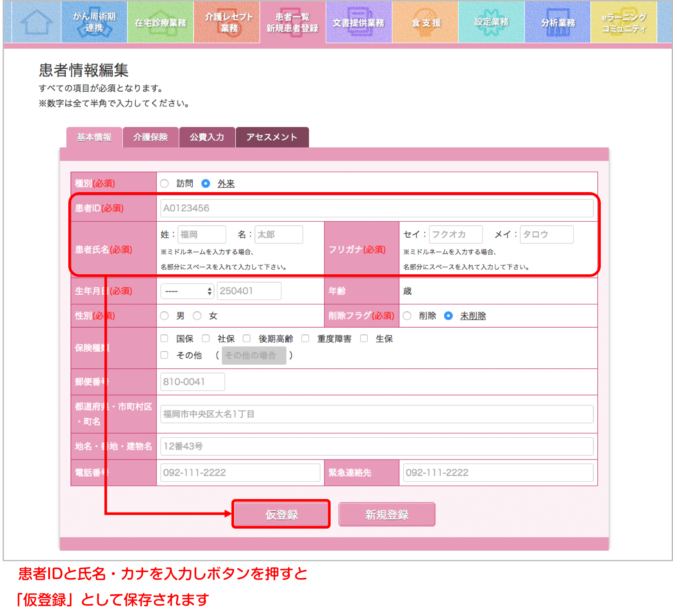Open 介護レセプト業務 navigation tile

(227, 22)
